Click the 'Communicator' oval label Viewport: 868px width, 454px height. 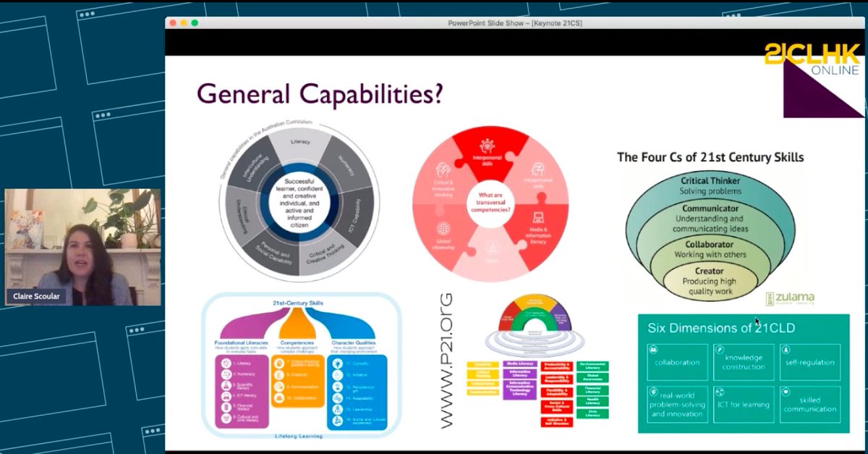click(711, 209)
